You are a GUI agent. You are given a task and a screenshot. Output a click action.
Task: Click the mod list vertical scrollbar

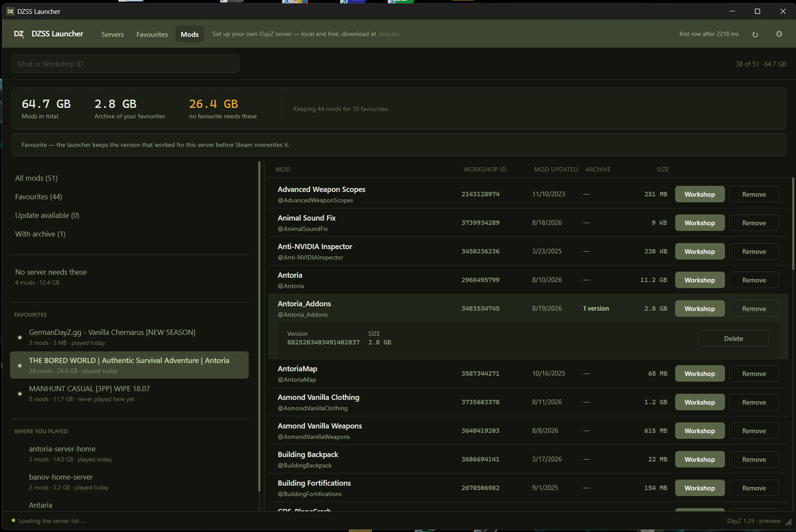tap(793, 225)
